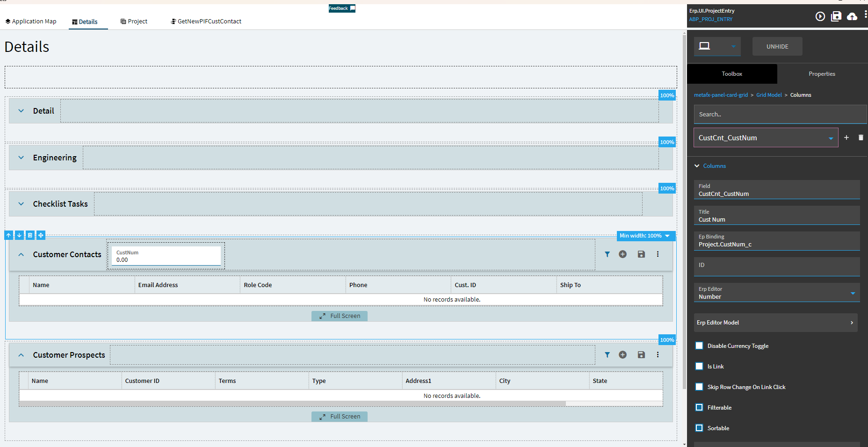This screenshot has height=447, width=868.
Task: Click the Email Address column header
Action: pos(187,285)
